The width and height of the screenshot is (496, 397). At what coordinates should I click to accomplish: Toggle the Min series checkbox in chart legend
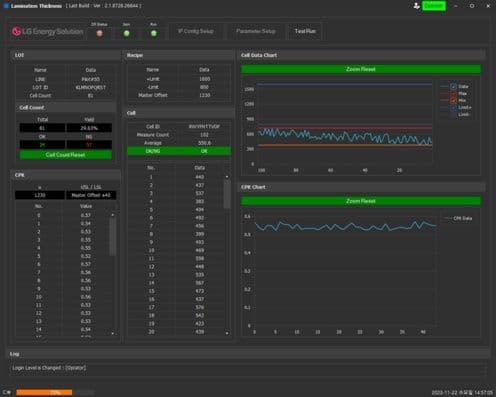(453, 100)
